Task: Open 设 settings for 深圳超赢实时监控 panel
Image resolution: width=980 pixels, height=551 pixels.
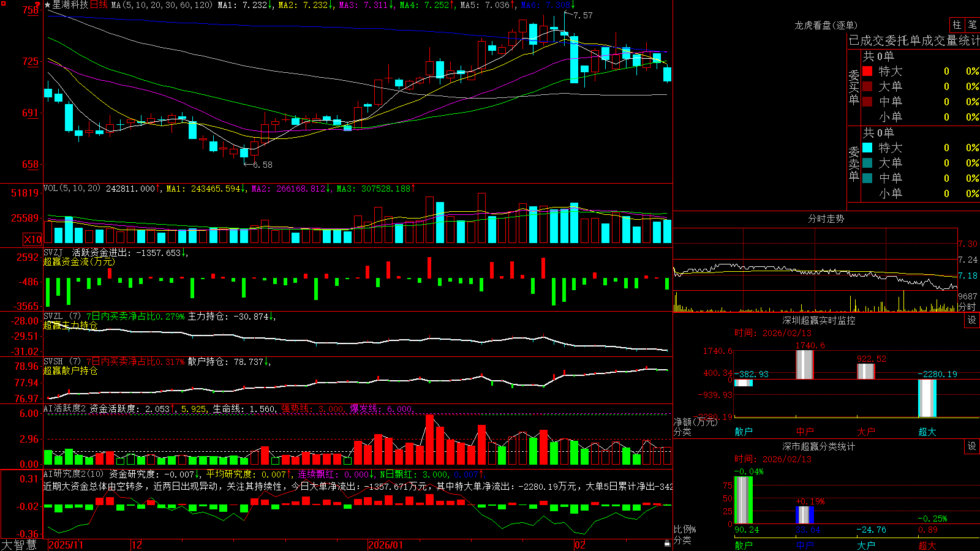Action: coord(972,320)
